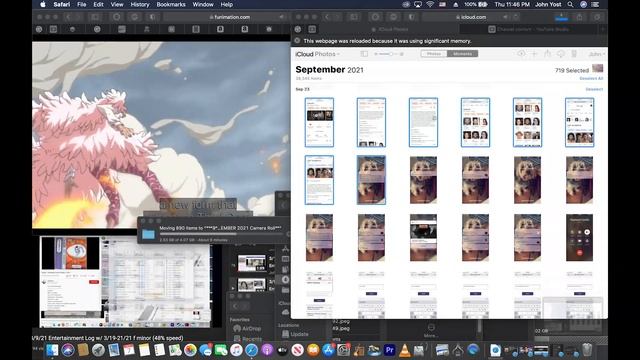The height and width of the screenshot is (360, 640).
Task: Click the iCloud Photos upload icon
Action: (x=521, y=54)
